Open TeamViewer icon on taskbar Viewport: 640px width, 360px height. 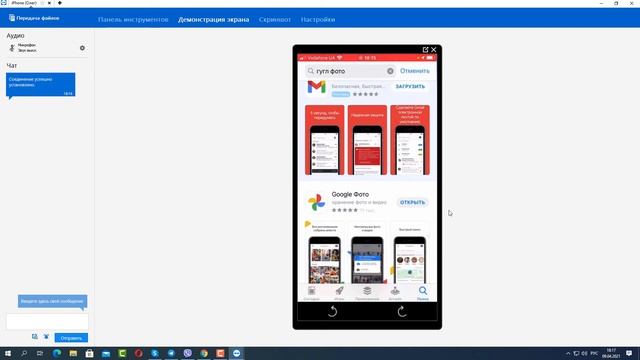point(237,353)
